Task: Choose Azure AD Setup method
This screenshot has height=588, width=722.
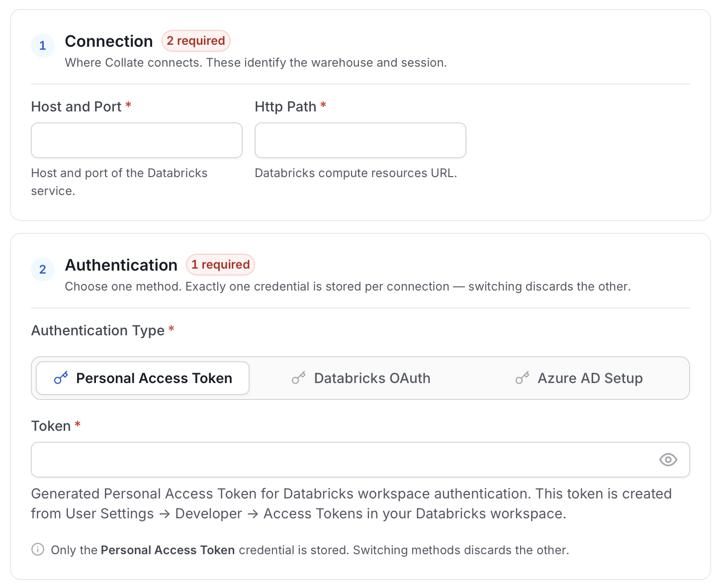Action: pyautogui.click(x=579, y=378)
